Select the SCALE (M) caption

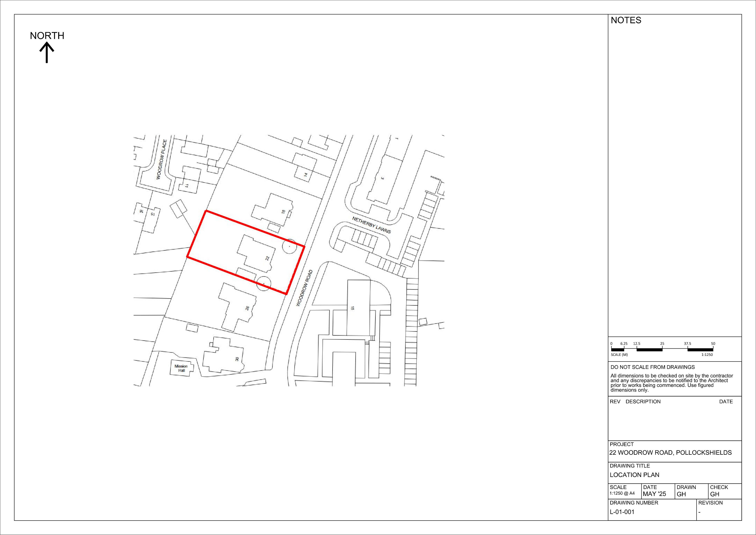point(619,355)
